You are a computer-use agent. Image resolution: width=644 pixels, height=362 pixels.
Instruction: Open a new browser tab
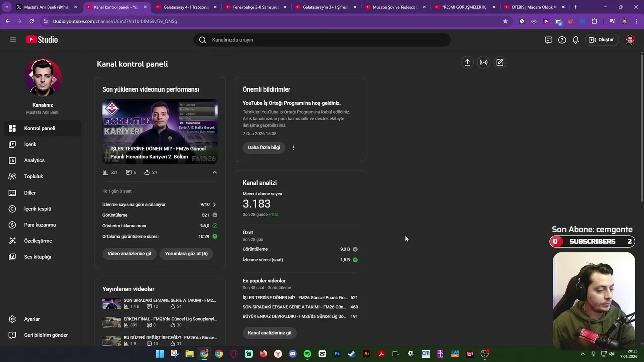click(x=575, y=7)
